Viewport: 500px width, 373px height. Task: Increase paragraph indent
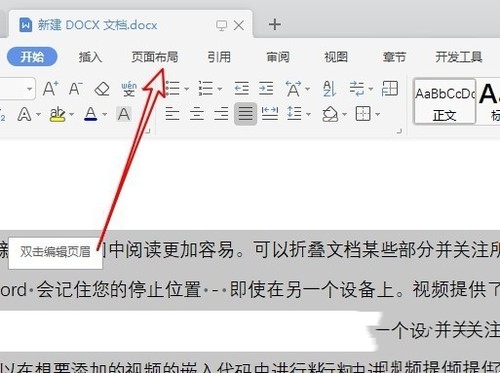click(266, 89)
